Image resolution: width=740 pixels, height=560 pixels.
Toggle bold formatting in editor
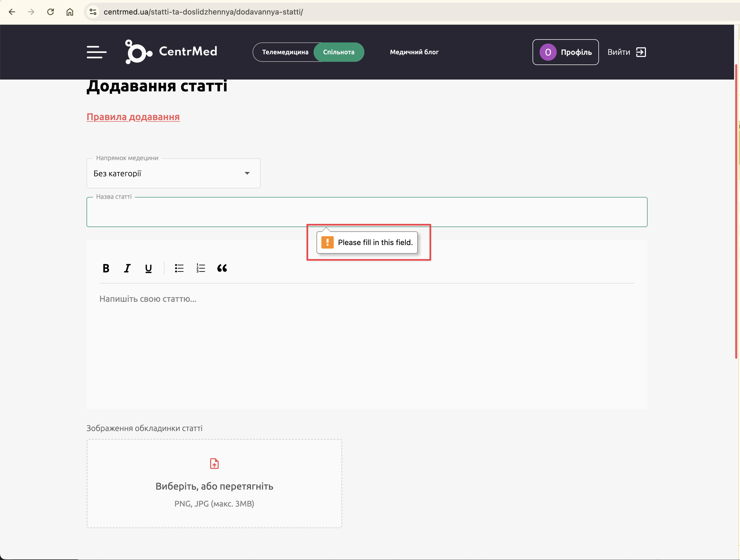[x=106, y=268]
